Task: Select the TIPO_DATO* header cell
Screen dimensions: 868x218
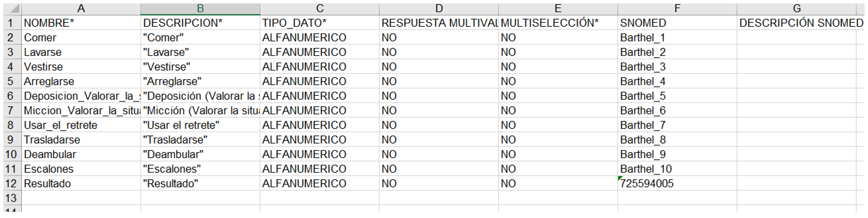Action: (319, 23)
